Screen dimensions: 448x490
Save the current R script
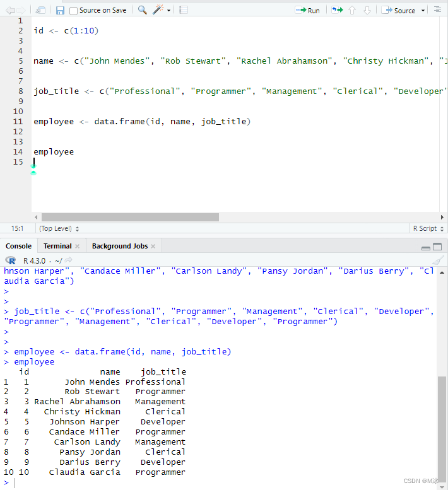60,11
